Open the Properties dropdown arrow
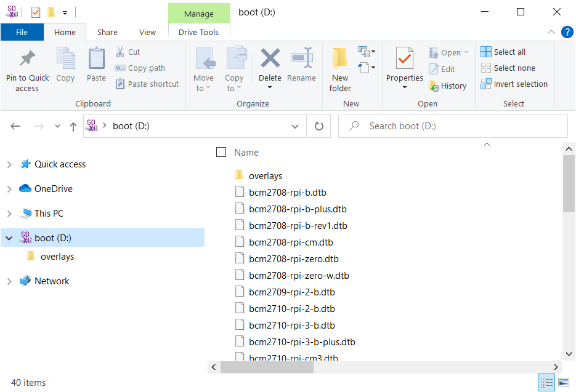The height and width of the screenshot is (392, 576). click(405, 87)
